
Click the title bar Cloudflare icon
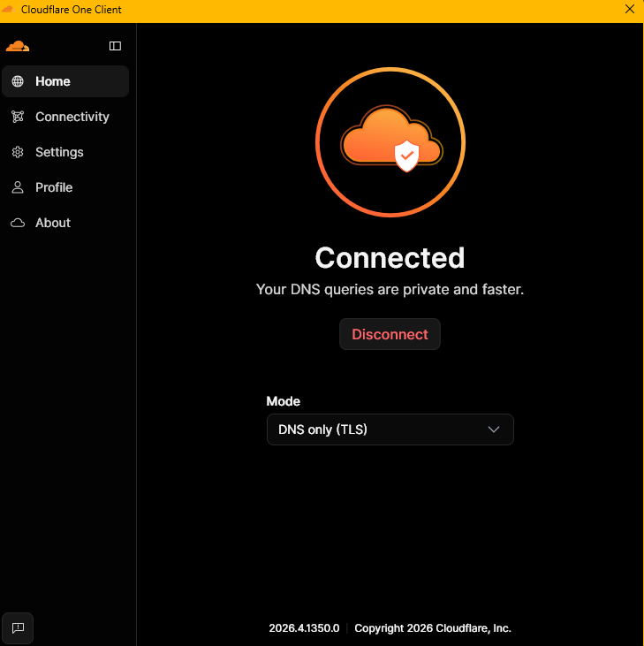[8, 9]
